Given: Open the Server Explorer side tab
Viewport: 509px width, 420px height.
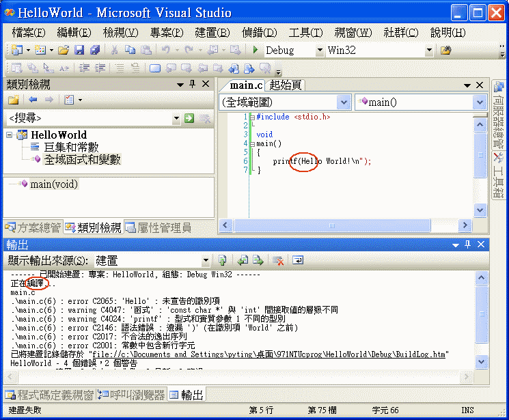Looking at the screenshot, I should pyautogui.click(x=498, y=115).
